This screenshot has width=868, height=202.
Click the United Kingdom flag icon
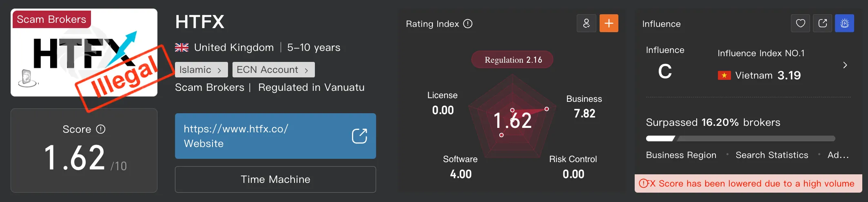click(182, 48)
